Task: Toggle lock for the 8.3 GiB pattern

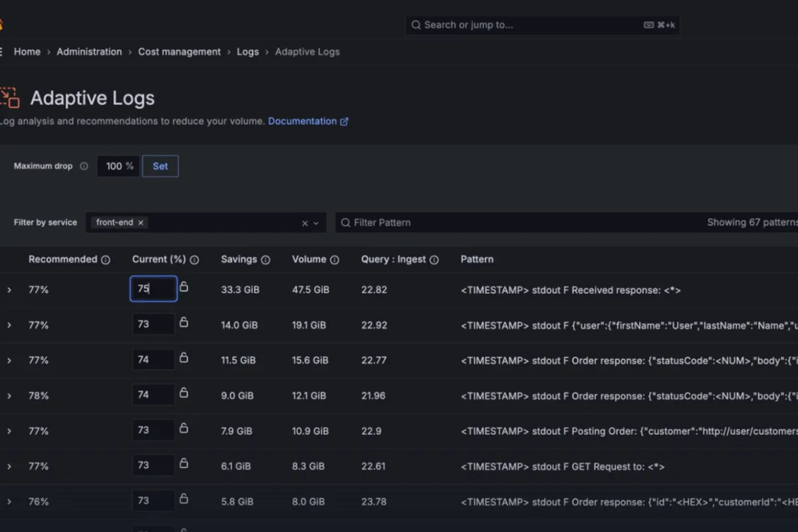Action: pyautogui.click(x=184, y=463)
